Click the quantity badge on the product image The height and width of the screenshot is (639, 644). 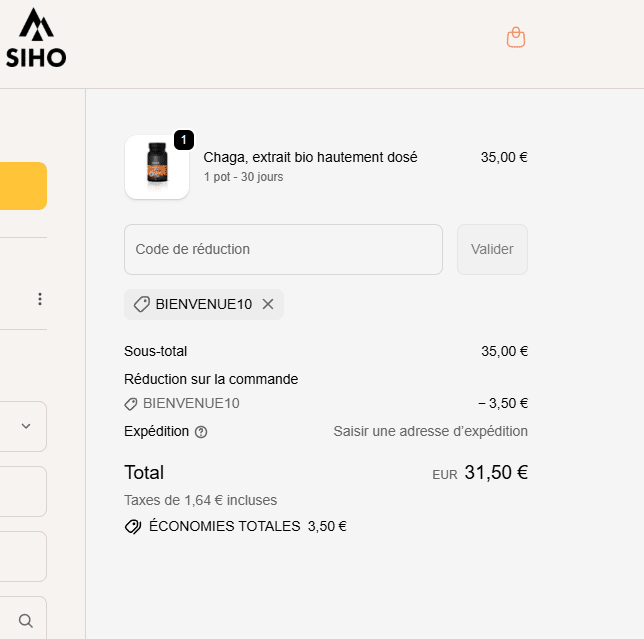click(x=184, y=140)
